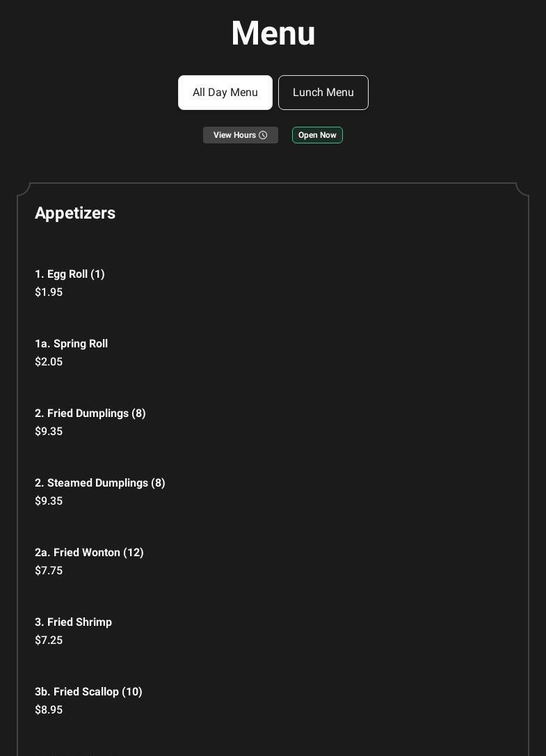Open the 3b. Fried Scallop (10) item
This screenshot has height=756, width=546.
(x=88, y=692)
